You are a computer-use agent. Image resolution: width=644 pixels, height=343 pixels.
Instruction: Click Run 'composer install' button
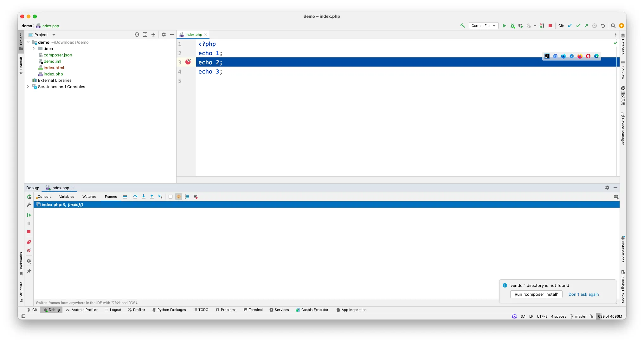click(x=536, y=294)
